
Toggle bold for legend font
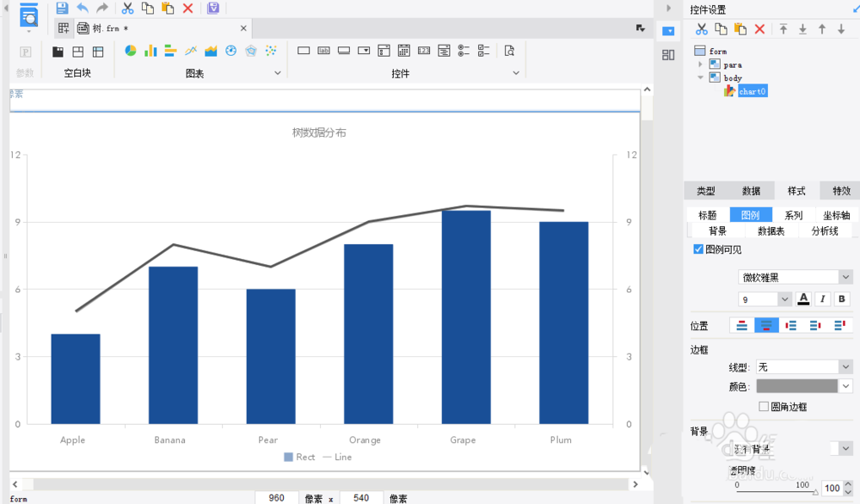coord(842,299)
